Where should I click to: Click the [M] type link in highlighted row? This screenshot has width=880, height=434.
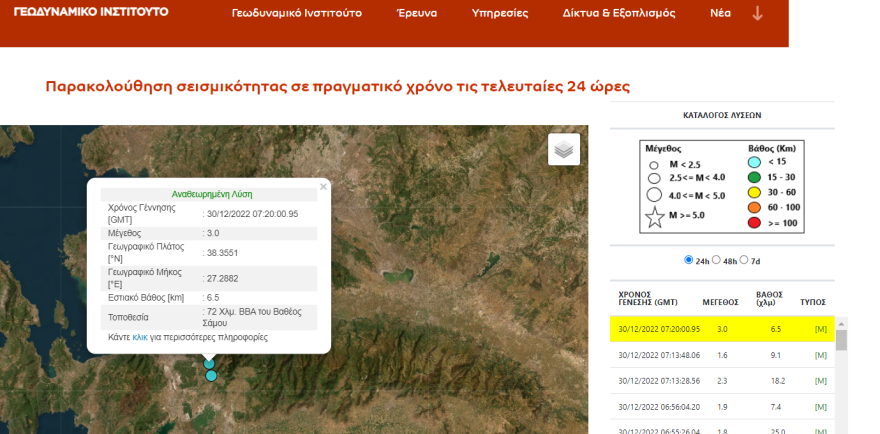click(x=821, y=330)
